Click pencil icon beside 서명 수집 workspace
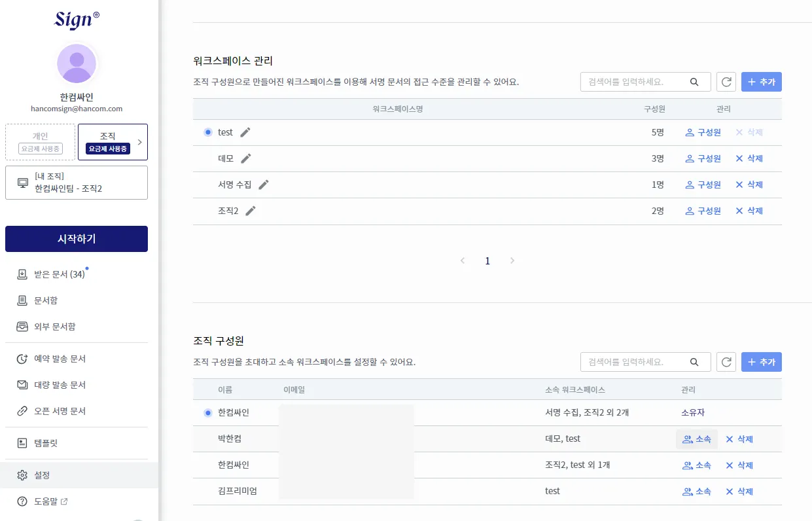This screenshot has width=812, height=521. (264, 185)
